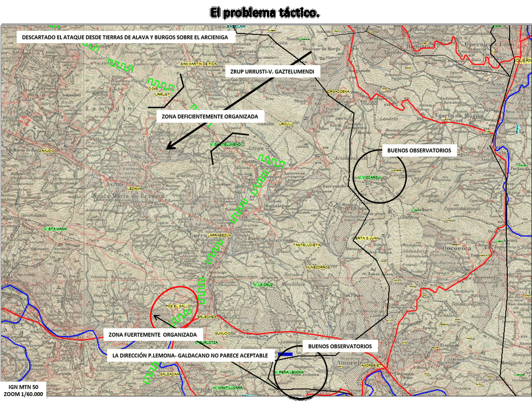Click the "IGN MTN 50" legend text
This screenshot has width=532, height=401.
pos(23,387)
